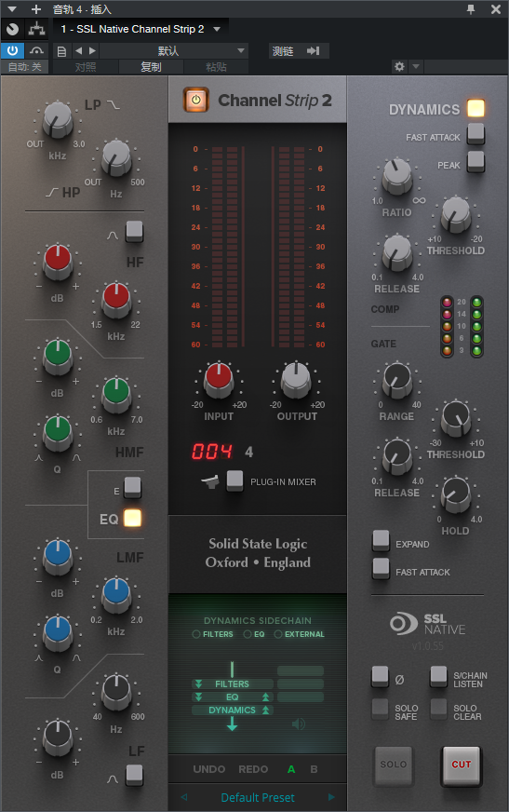Toggle S/CHAIN LISTEN switch
Viewport: 509px width, 812px height.
(x=438, y=676)
